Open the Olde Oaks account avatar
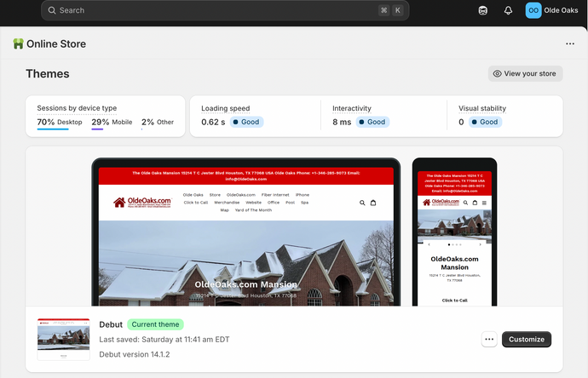The height and width of the screenshot is (378, 588). 533,10
